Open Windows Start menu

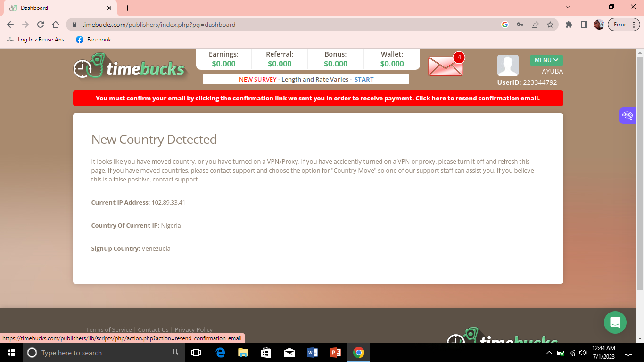pyautogui.click(x=11, y=353)
